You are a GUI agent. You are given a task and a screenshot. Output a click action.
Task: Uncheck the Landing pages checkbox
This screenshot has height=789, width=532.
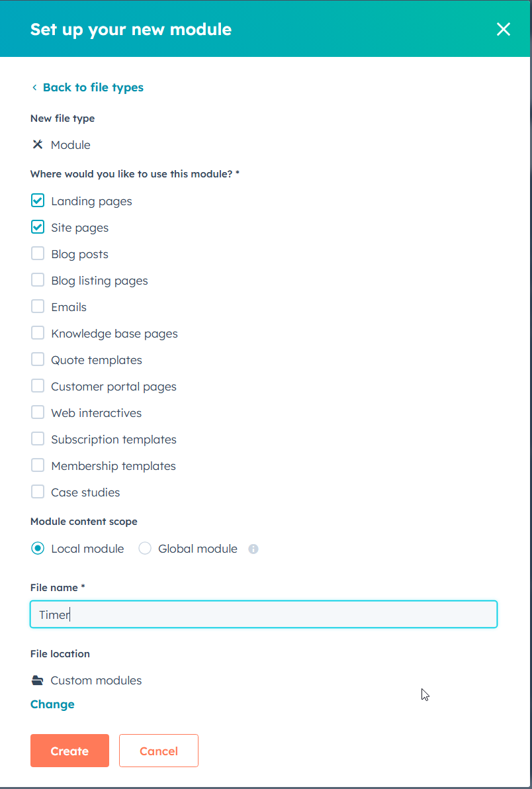coord(38,201)
